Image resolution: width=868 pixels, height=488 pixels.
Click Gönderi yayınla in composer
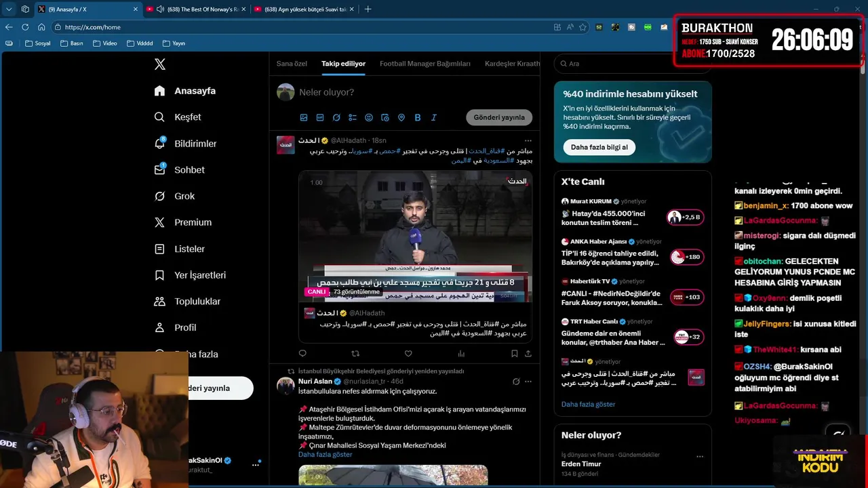tap(499, 117)
